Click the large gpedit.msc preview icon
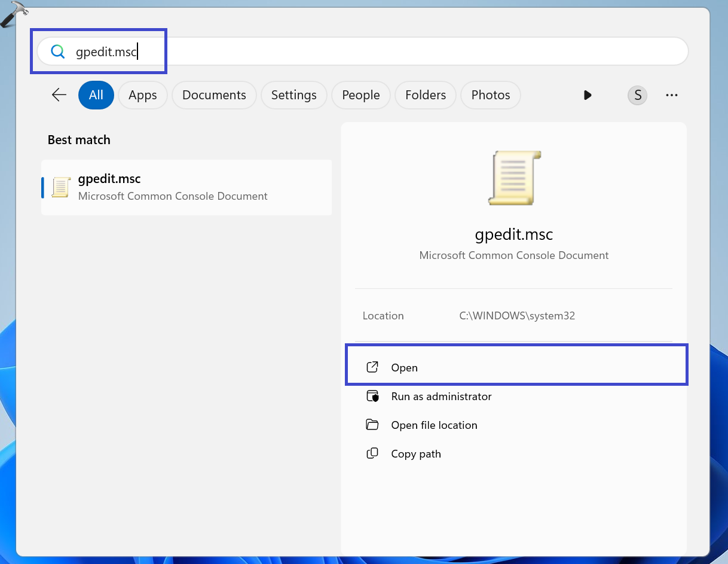The width and height of the screenshot is (728, 564). (514, 178)
